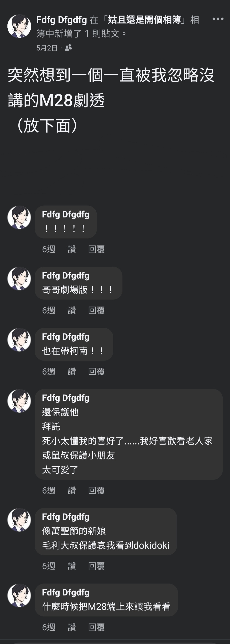Viewport: 230px width, 644px height.
Task: Reply to '什麼時候把M28端上來' comment
Action: (96, 627)
